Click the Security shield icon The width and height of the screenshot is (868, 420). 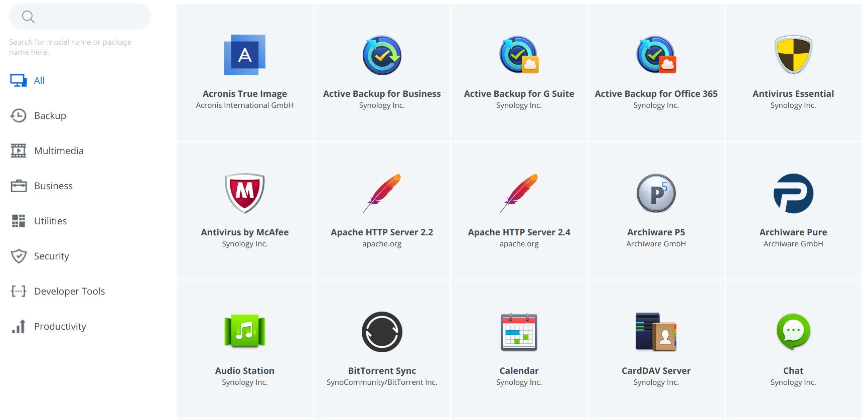(x=19, y=256)
